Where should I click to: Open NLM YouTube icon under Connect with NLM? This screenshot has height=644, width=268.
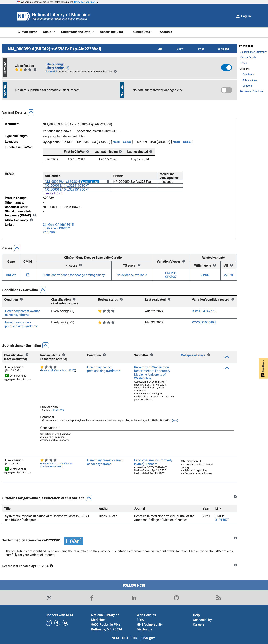[66, 623]
